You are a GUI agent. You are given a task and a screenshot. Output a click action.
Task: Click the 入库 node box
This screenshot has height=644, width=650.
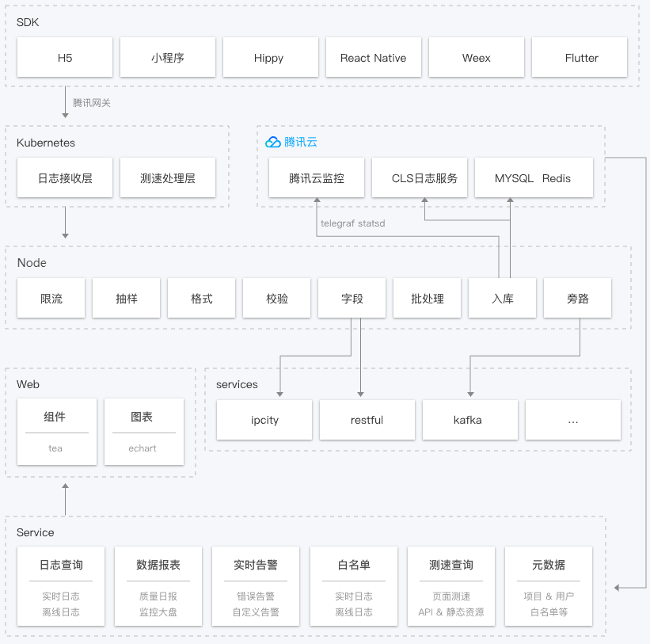point(503,298)
